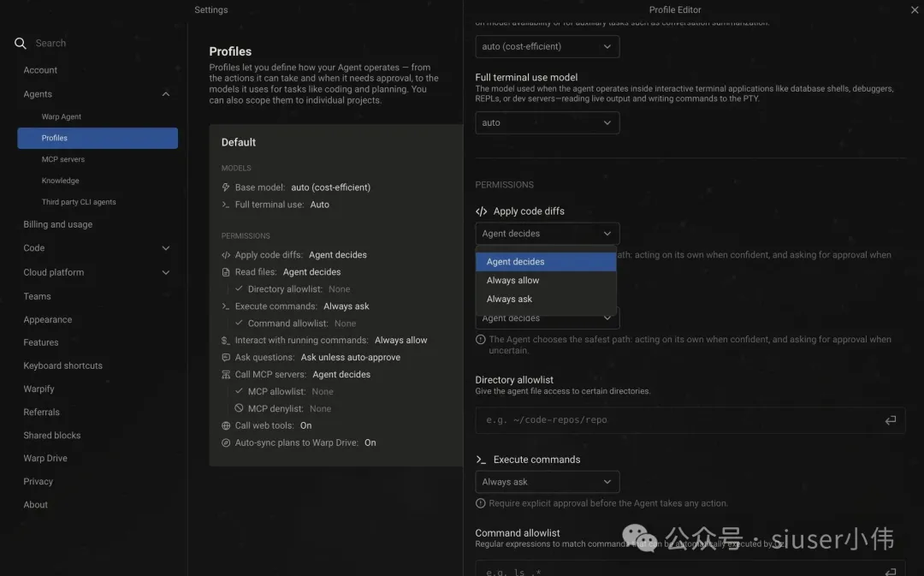Open Shared blocks settings

pos(52,435)
